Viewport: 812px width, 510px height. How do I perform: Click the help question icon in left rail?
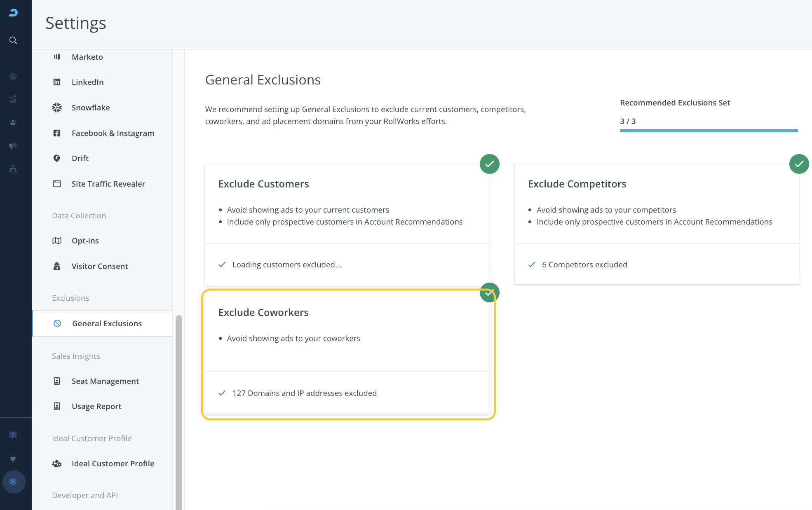point(13,435)
